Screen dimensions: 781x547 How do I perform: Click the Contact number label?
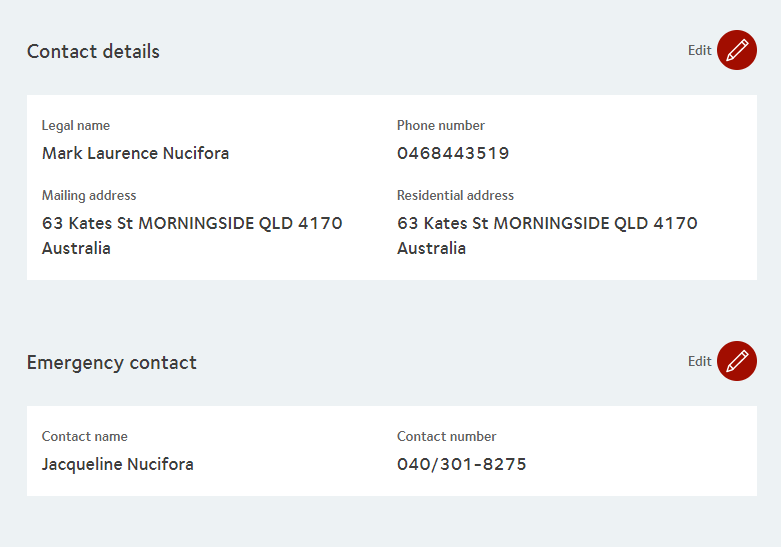coord(447,437)
